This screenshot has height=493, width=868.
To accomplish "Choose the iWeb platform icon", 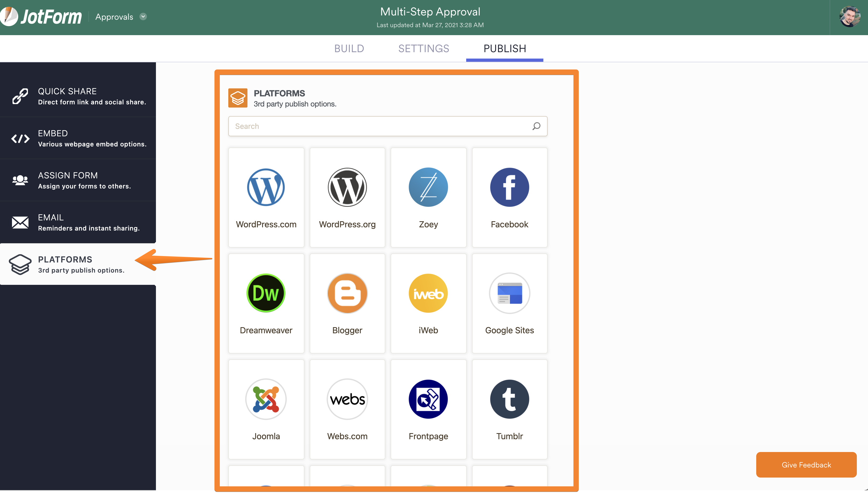I will 428,293.
